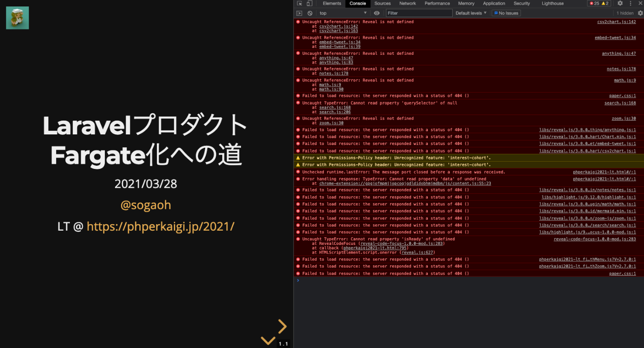Switch to the Elements tab
The width and height of the screenshot is (644, 348).
[x=332, y=4]
